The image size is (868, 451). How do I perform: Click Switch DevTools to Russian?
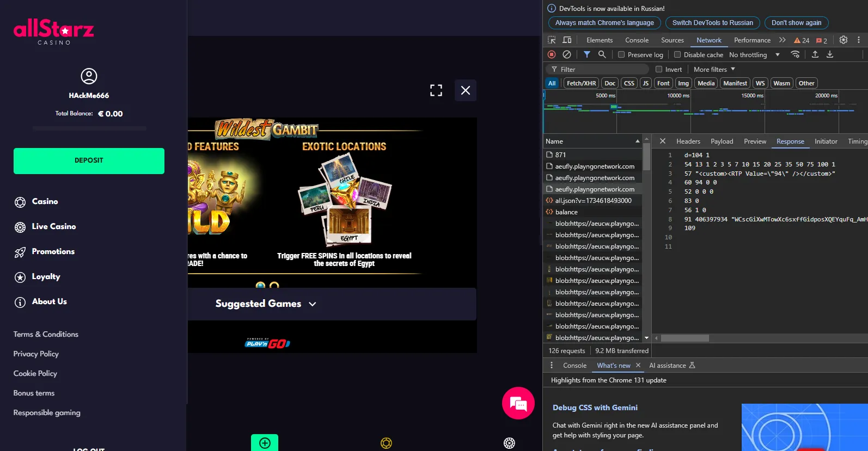coord(713,23)
